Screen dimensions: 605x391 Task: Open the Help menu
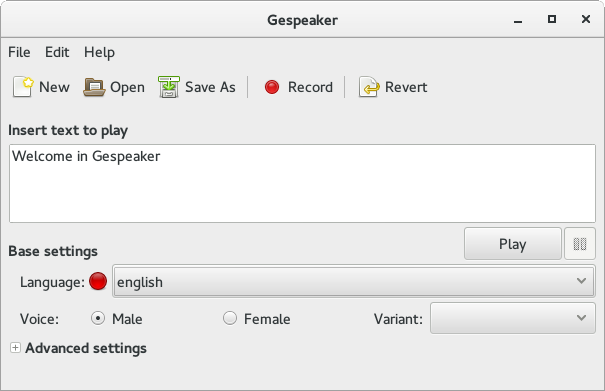pos(99,52)
